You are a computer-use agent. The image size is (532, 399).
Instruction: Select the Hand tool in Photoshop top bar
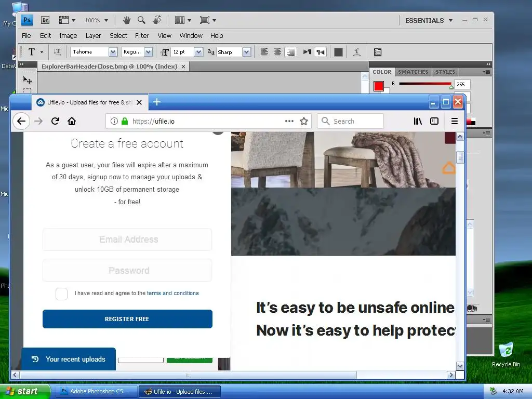click(127, 20)
